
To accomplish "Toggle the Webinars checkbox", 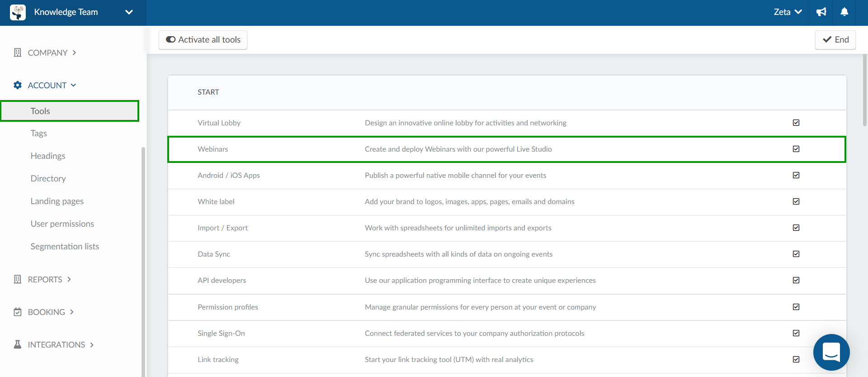I will (796, 149).
